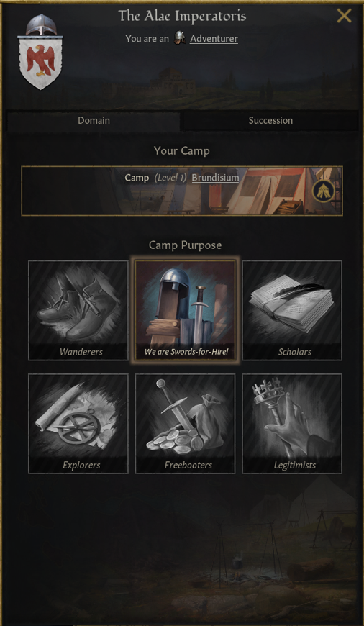
Task: Pick the Explorers map and compass tile
Action: [x=78, y=424]
